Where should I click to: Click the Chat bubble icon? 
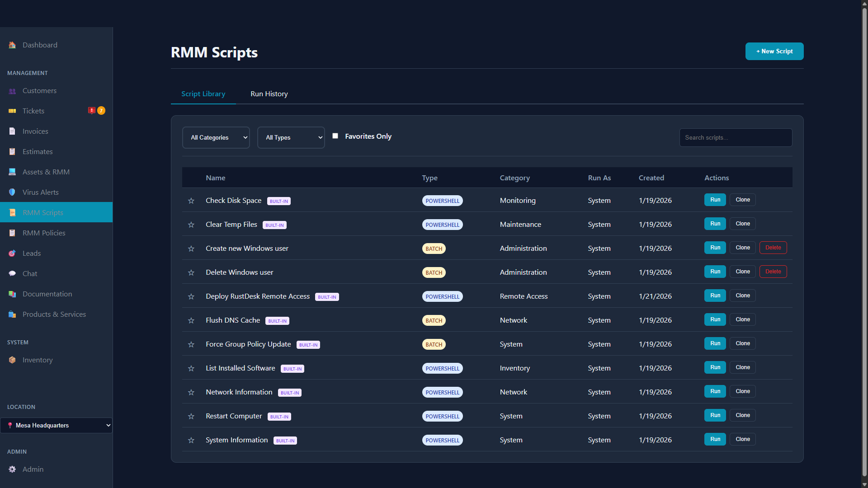tap(12, 273)
